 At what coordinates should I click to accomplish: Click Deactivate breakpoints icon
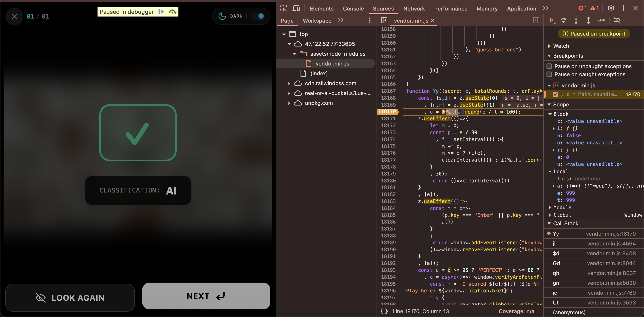pyautogui.click(x=617, y=20)
